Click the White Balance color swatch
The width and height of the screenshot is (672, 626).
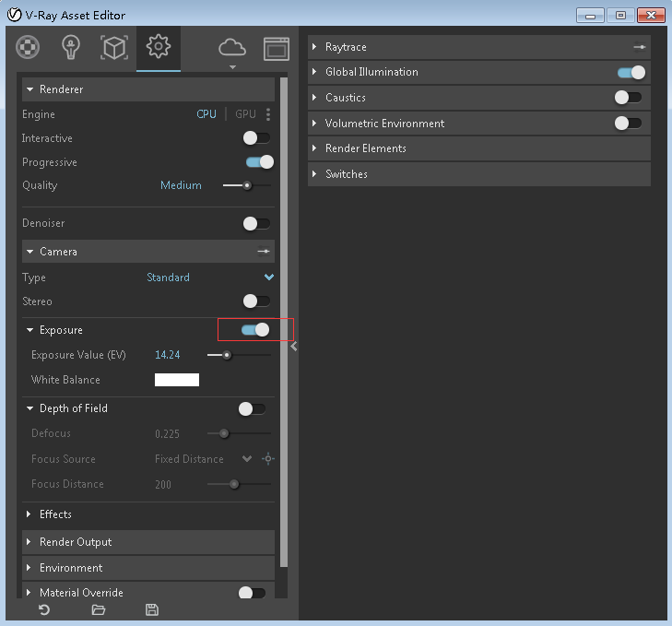pyautogui.click(x=177, y=380)
